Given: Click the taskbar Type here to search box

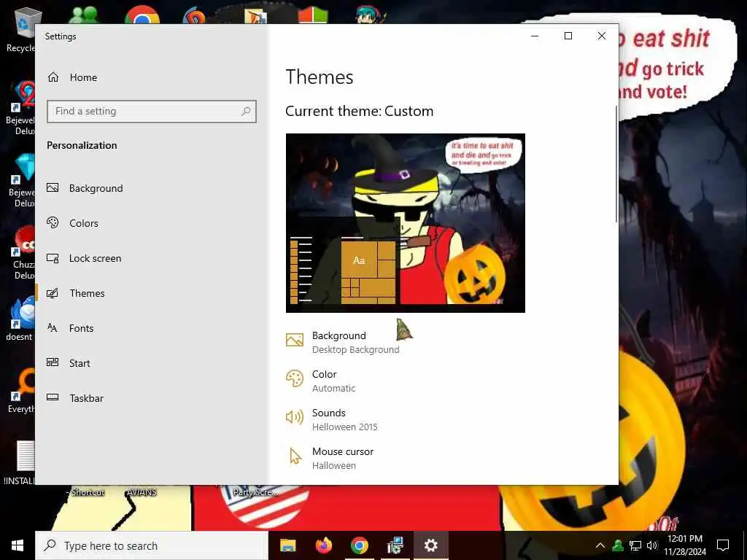Looking at the screenshot, I should (x=152, y=545).
